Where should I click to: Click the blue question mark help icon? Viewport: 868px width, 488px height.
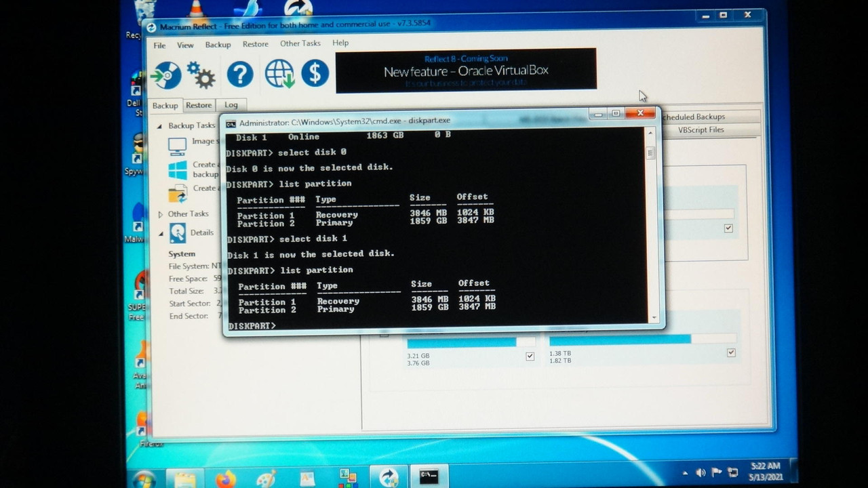pos(240,74)
